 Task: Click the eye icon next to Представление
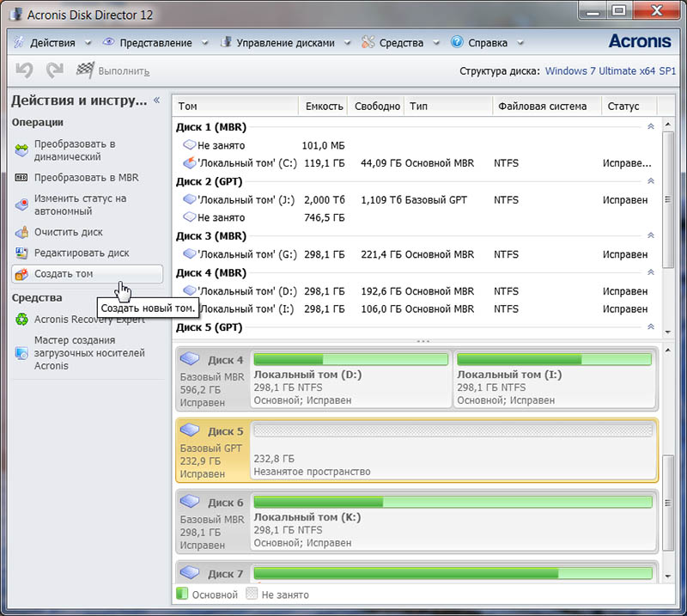[108, 41]
